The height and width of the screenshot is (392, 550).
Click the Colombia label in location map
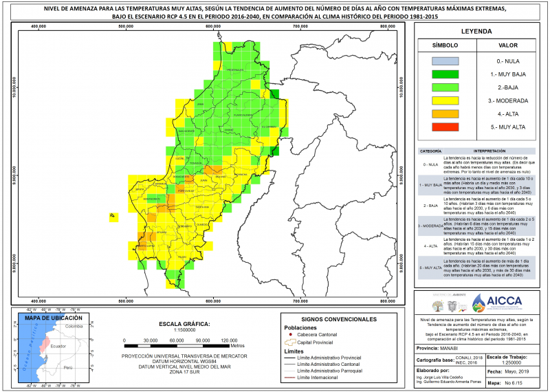74,327
